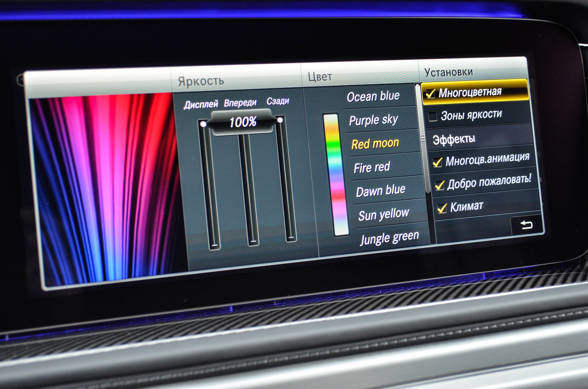This screenshot has height=389, width=588.
Task: Pick Fire red from color list
Action: (372, 167)
